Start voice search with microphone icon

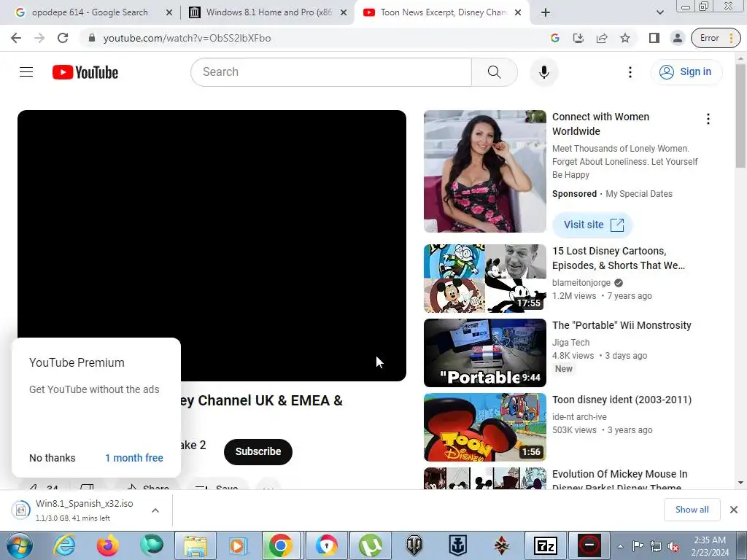pyautogui.click(x=543, y=72)
